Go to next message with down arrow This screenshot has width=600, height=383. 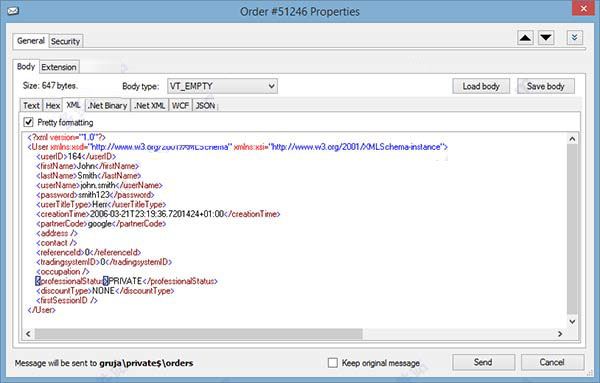[546, 38]
